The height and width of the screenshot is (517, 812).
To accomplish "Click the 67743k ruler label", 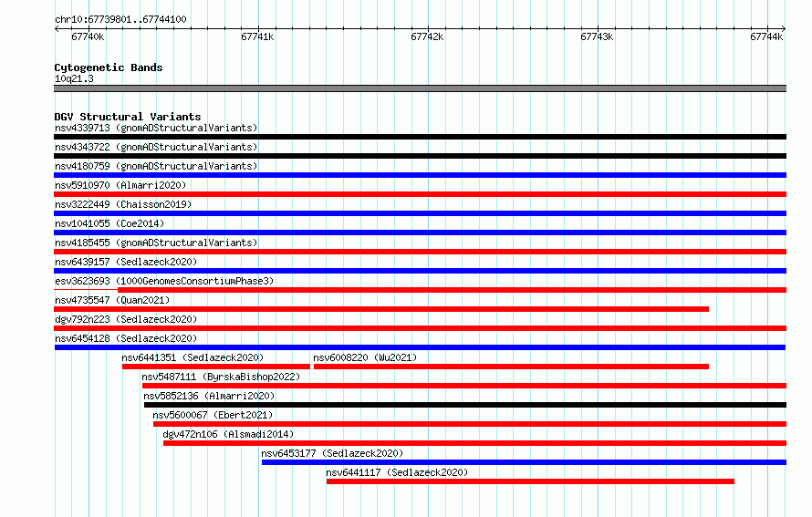I will click(x=597, y=36).
